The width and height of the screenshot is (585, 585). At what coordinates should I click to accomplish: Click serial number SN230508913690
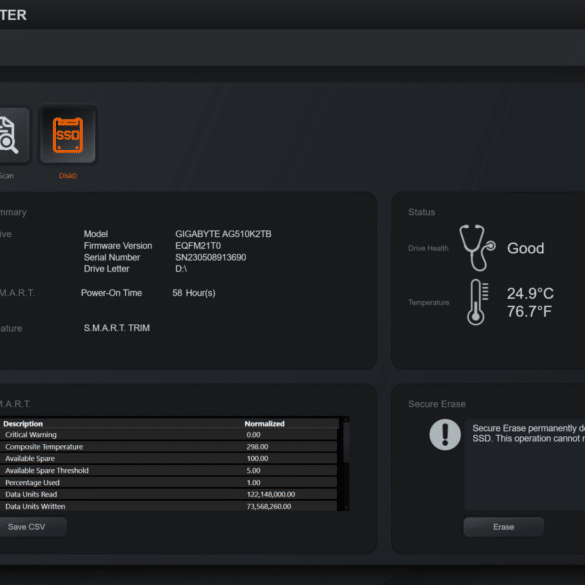click(x=210, y=257)
